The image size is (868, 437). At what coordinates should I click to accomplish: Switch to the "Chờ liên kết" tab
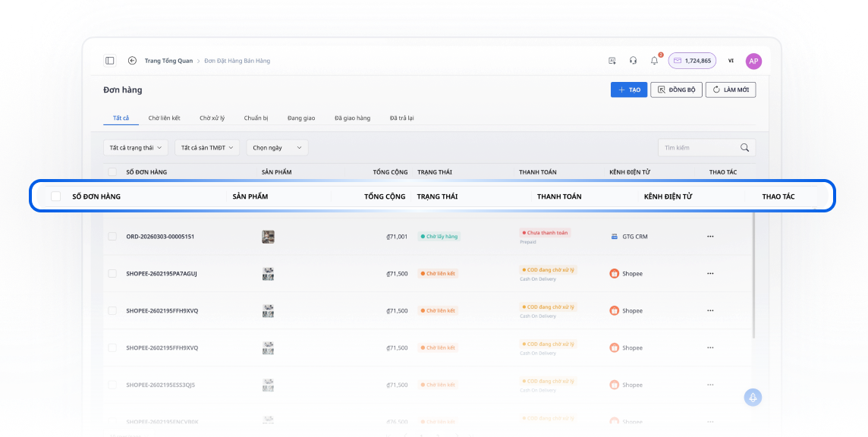(x=164, y=118)
